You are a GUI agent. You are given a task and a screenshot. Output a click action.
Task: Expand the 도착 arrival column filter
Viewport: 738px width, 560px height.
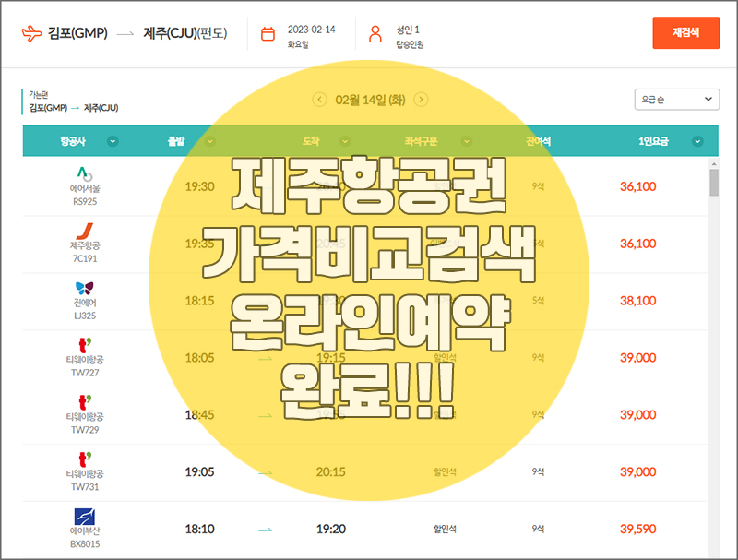tap(345, 141)
